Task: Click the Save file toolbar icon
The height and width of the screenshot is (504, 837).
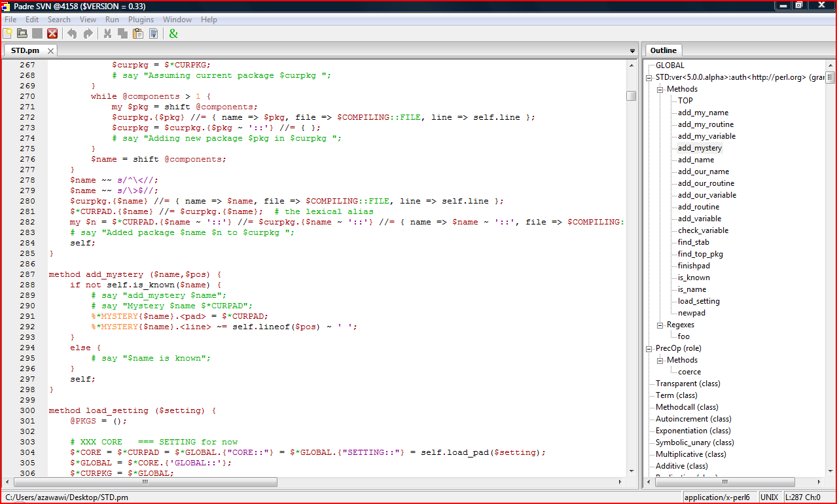Action: tap(37, 33)
